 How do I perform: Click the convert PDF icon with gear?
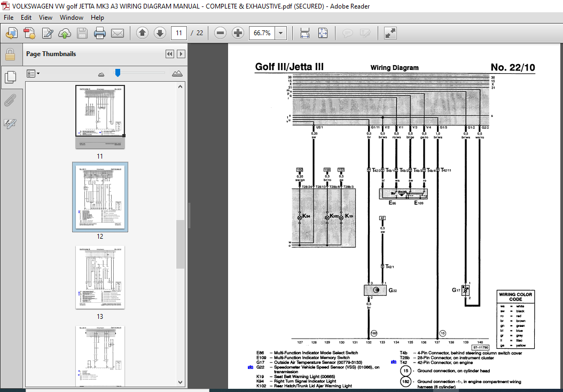29,34
